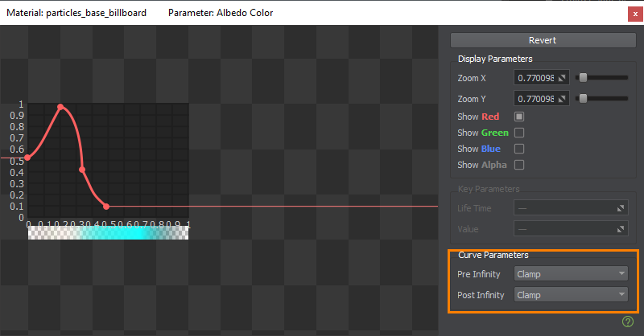Click the Life Time field drag-arrow icon
This screenshot has width=644, height=336.
pos(621,208)
